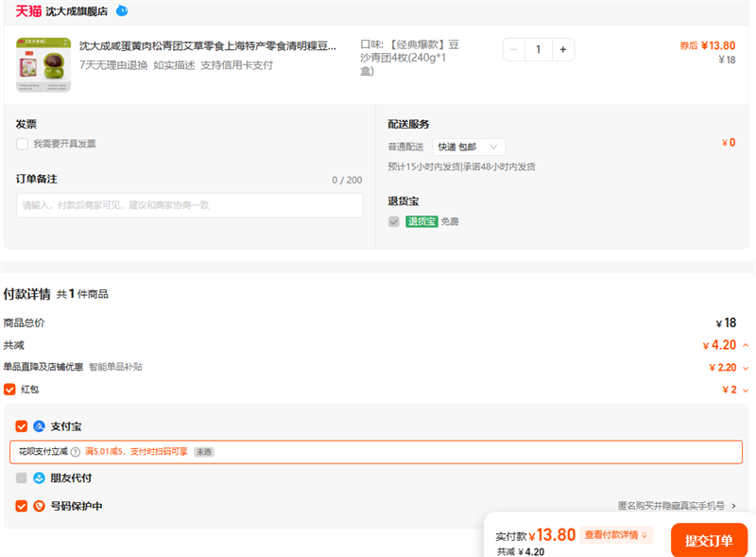Click the 朋友代付 blue icon
This screenshot has height=557, width=756.
[x=40, y=478]
